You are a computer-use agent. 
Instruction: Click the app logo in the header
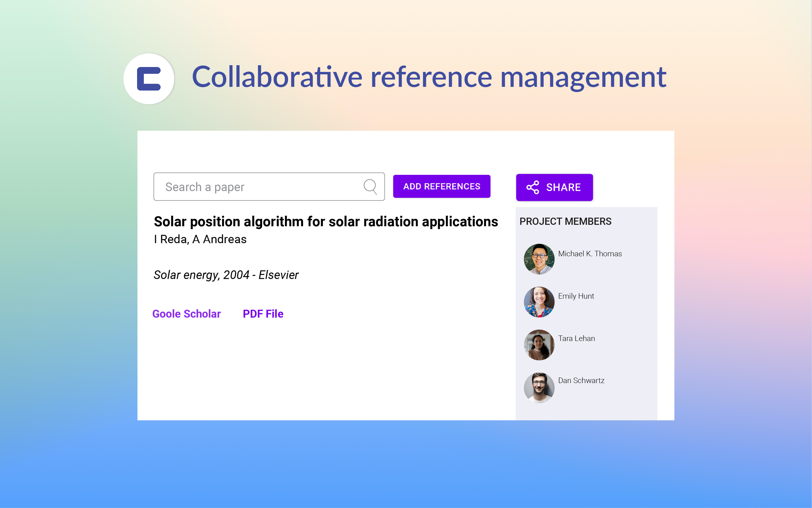[149, 79]
